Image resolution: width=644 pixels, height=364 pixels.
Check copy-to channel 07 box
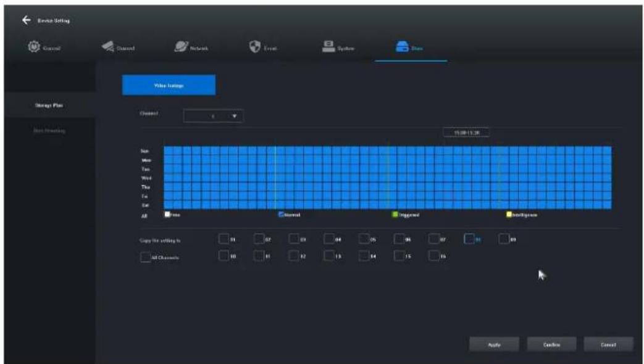point(433,239)
